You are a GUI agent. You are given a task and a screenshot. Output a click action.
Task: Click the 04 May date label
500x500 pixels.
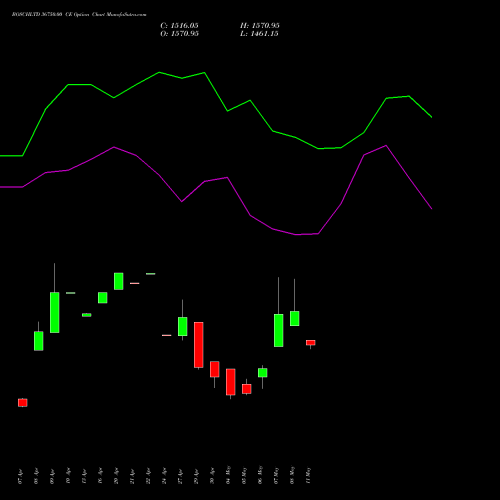coord(228,475)
